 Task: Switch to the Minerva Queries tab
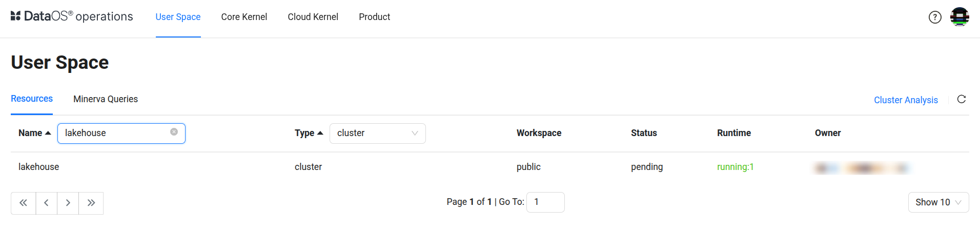(x=106, y=99)
